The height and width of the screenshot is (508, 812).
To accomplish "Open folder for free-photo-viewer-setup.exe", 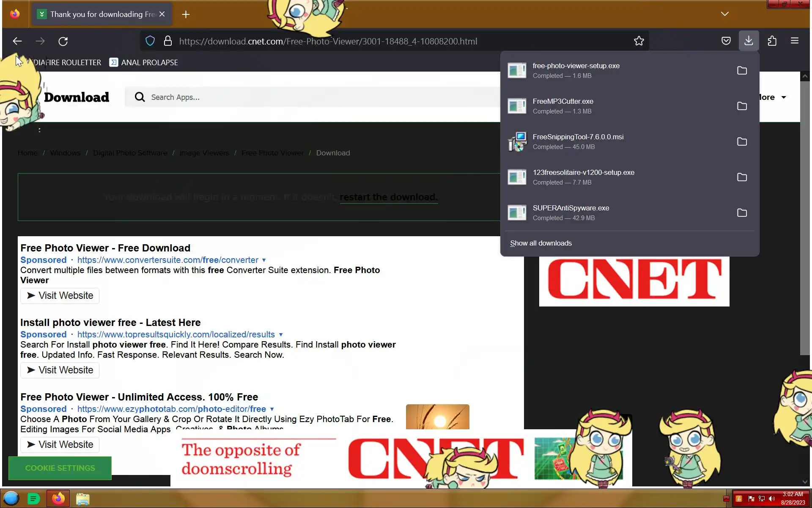I will pos(742,71).
